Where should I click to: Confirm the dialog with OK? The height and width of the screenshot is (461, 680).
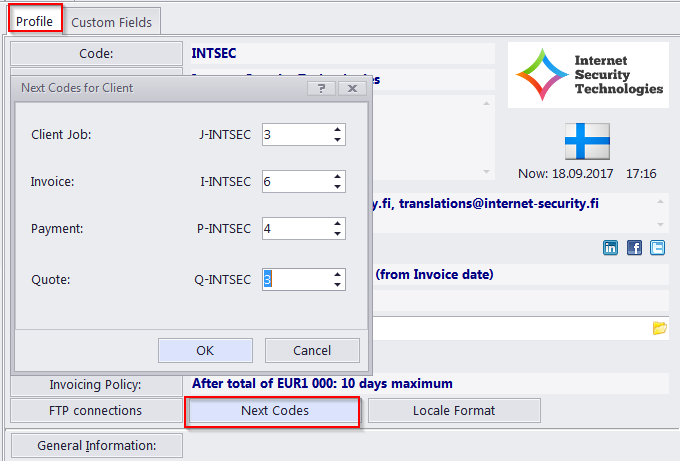click(205, 350)
